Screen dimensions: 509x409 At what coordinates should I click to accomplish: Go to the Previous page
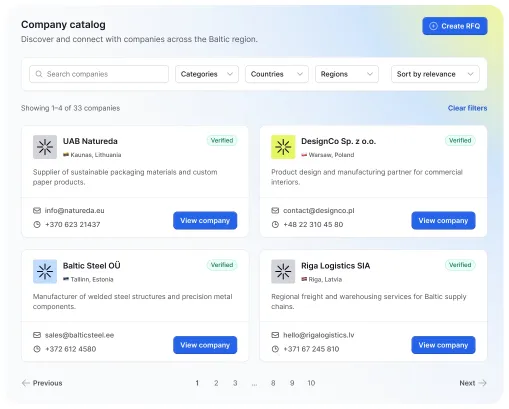[42, 383]
